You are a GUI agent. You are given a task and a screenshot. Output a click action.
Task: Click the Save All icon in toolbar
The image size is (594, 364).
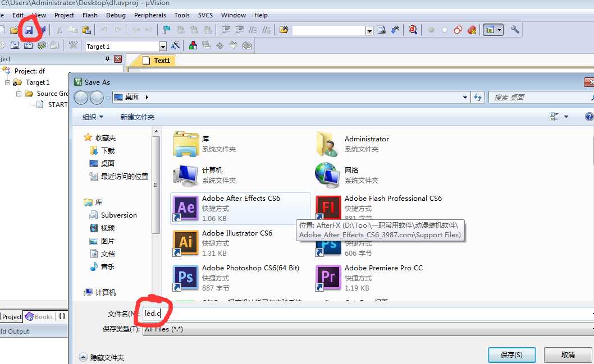pos(42,30)
